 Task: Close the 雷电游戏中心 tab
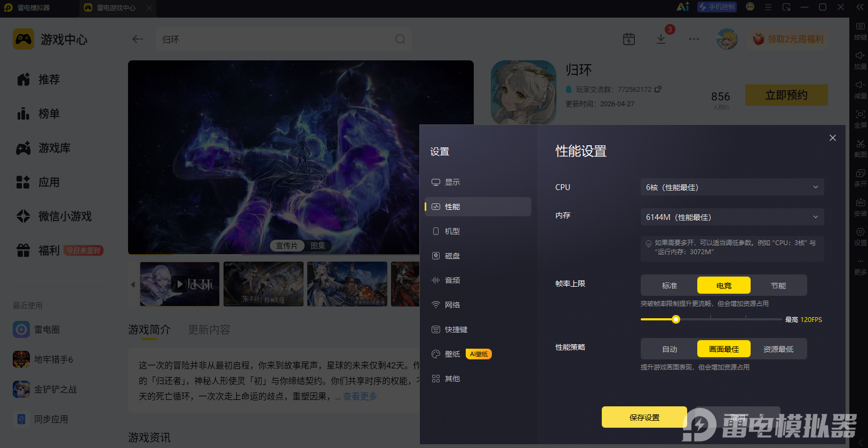[149, 8]
